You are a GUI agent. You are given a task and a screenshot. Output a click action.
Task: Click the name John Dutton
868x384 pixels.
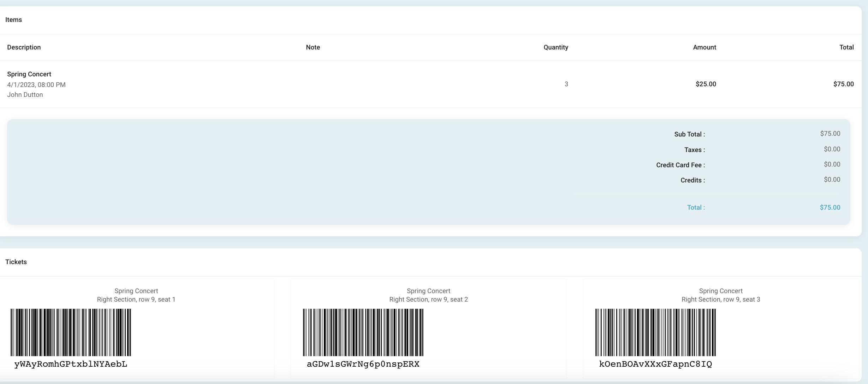tap(25, 95)
